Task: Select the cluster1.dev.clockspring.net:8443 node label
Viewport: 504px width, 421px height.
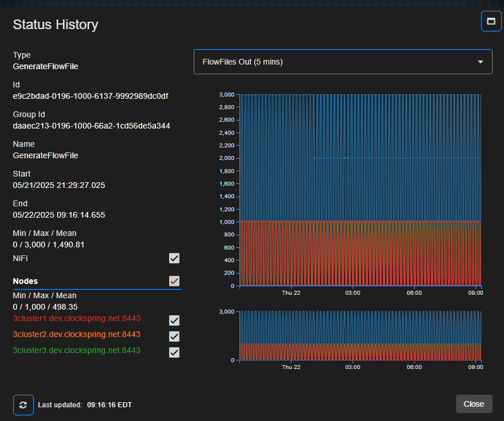Action: click(77, 318)
